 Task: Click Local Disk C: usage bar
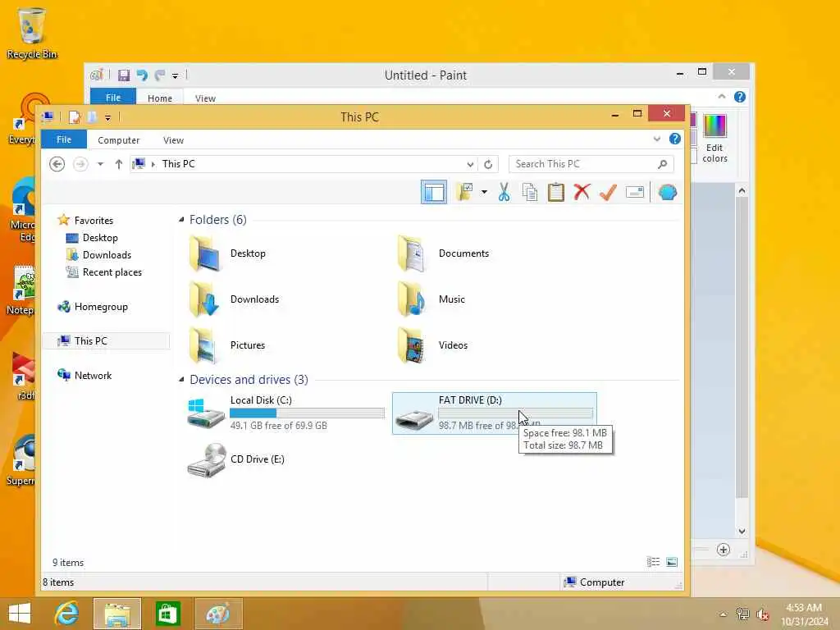pyautogui.click(x=307, y=413)
